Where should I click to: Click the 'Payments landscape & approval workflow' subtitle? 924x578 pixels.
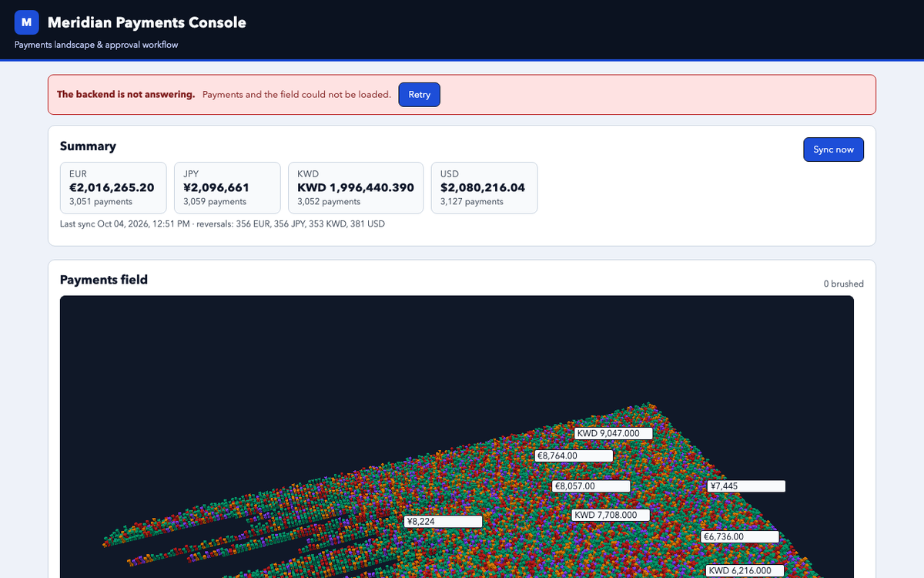click(x=96, y=45)
